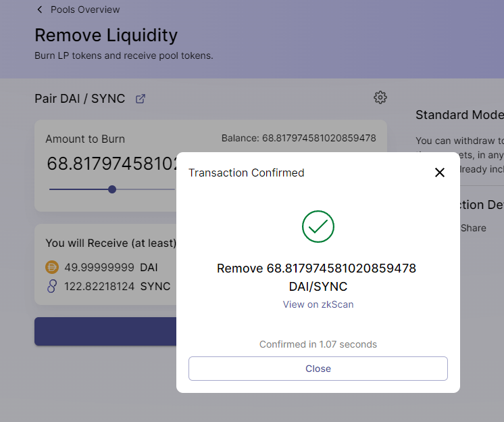Viewport: 504px width, 422px height.
Task: Click the burn amount slider handle
Action: point(112,189)
